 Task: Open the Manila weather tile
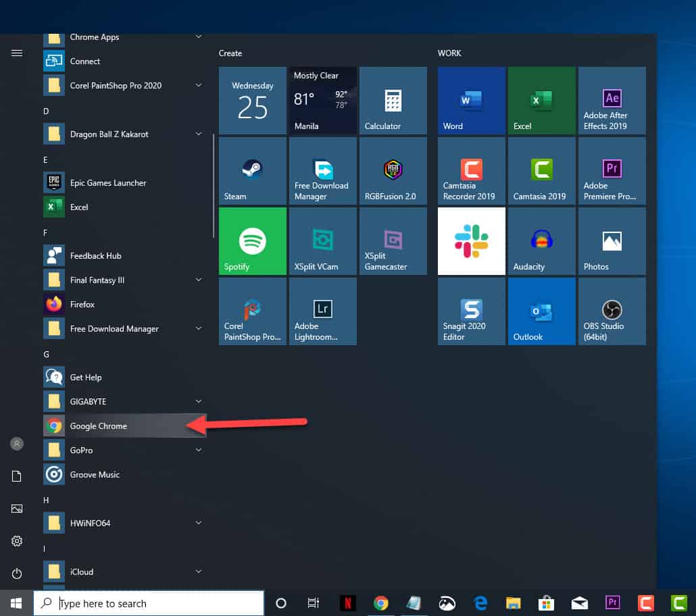[323, 100]
